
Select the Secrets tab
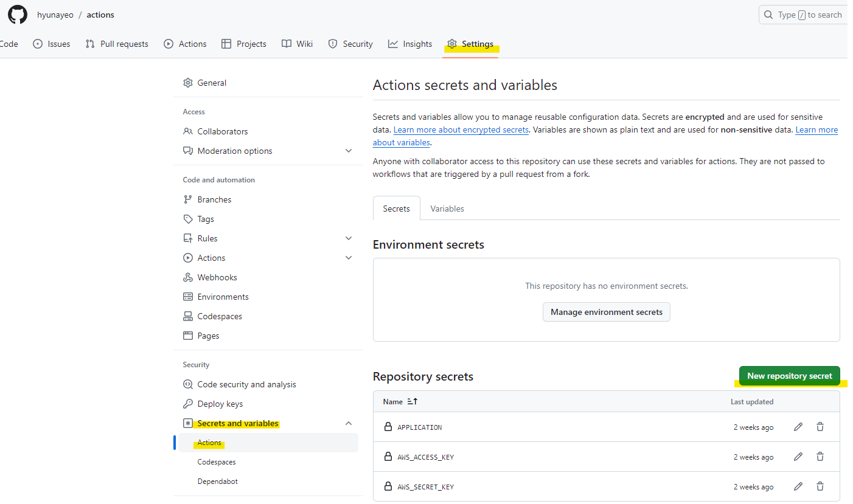(x=397, y=209)
